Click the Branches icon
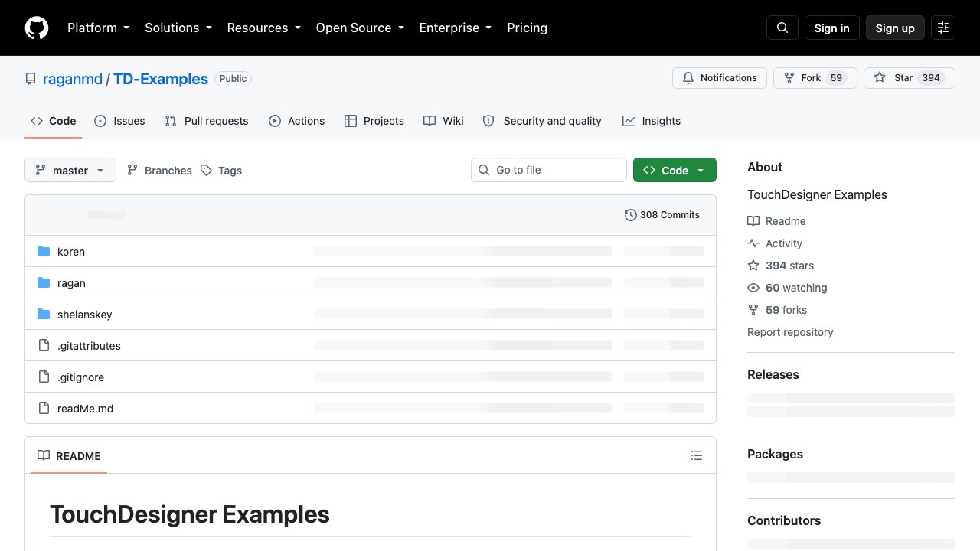The image size is (980, 551). (x=132, y=171)
